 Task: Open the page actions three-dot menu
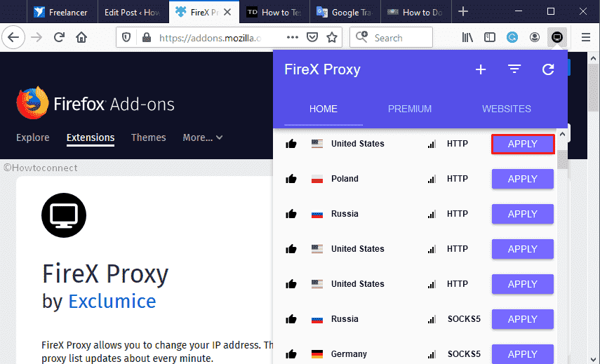point(293,37)
